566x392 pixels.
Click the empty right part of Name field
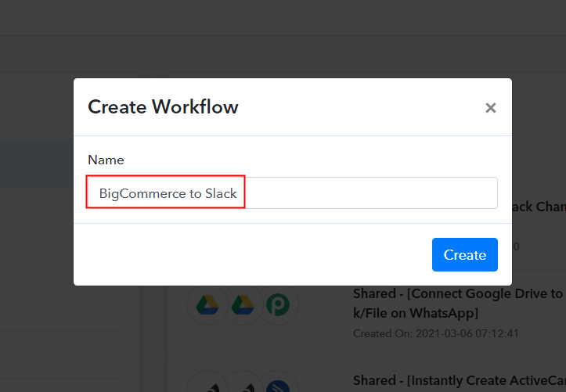click(391, 193)
